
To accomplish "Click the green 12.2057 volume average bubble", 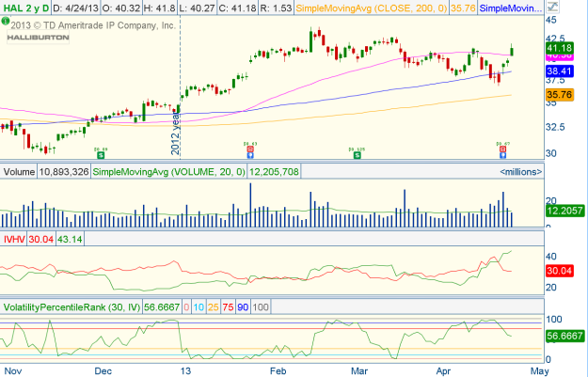I will tap(564, 213).
